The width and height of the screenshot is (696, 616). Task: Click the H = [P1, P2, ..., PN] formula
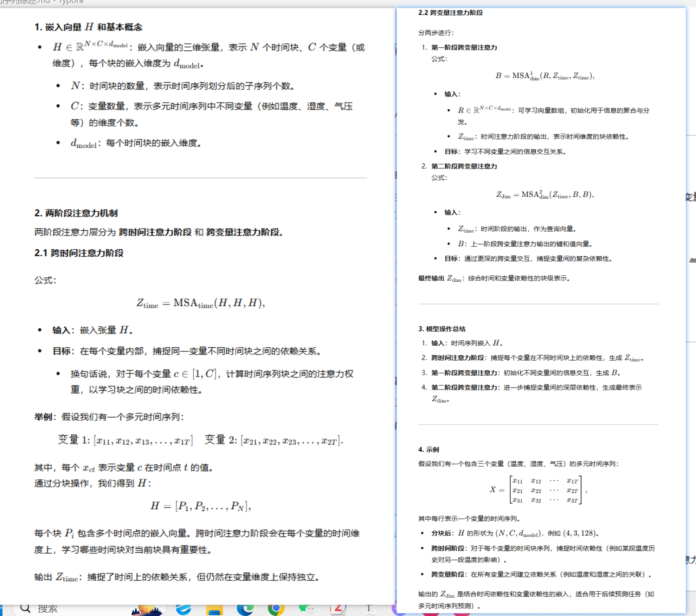pyautogui.click(x=201, y=506)
